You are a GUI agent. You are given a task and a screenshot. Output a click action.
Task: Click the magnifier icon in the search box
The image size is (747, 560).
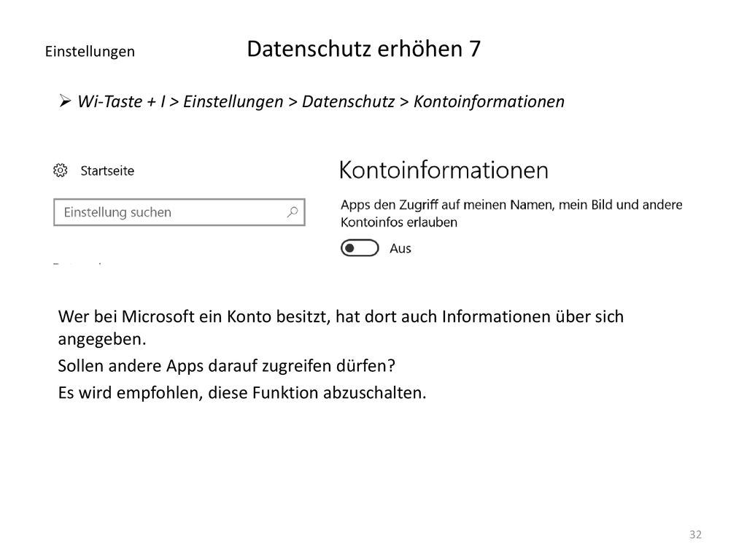tap(293, 212)
